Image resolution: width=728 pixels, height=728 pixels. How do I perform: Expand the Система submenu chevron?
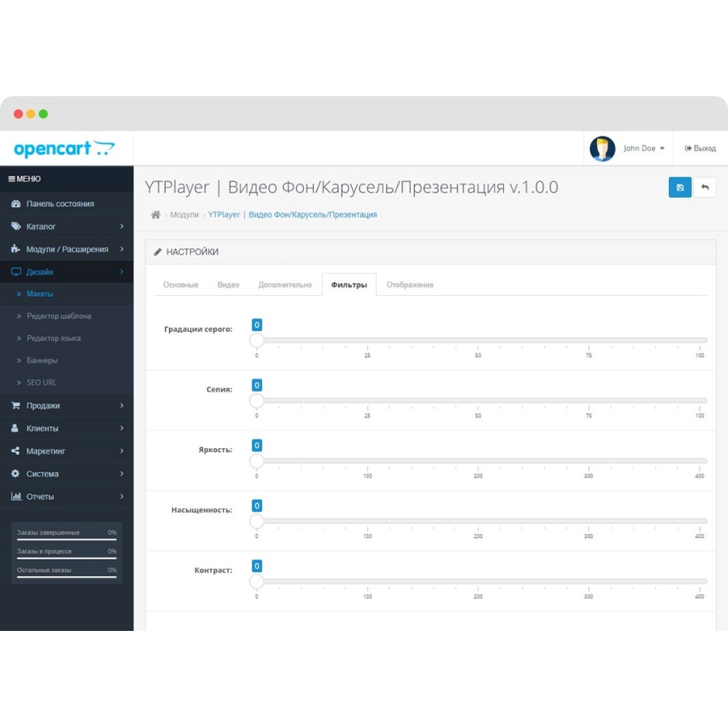[121, 473]
